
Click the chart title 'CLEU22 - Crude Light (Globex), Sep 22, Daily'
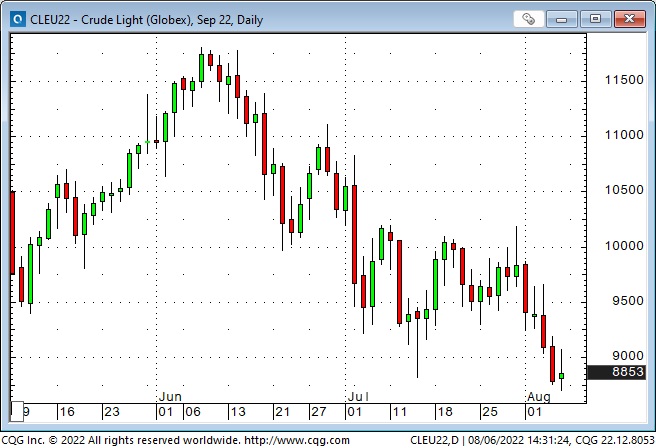pyautogui.click(x=146, y=20)
